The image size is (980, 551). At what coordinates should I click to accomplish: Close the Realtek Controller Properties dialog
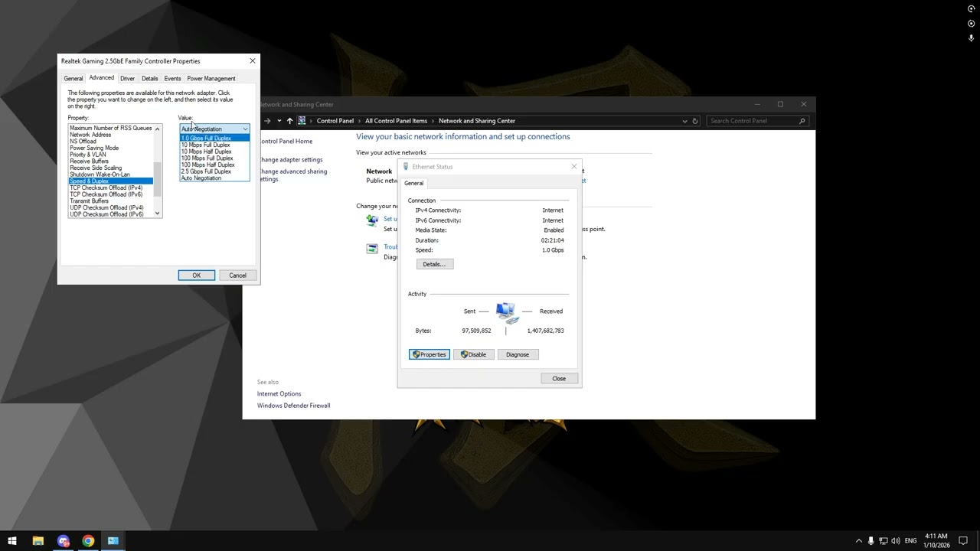252,61
